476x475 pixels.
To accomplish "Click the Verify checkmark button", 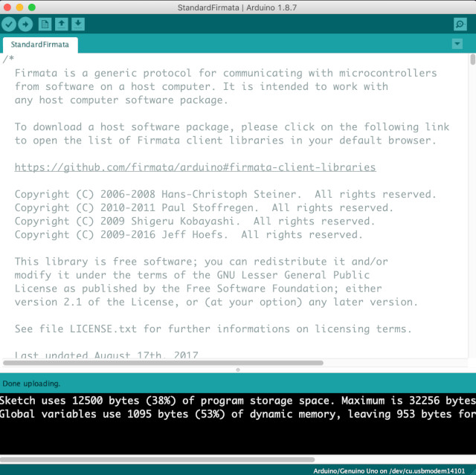I will pos(9,25).
